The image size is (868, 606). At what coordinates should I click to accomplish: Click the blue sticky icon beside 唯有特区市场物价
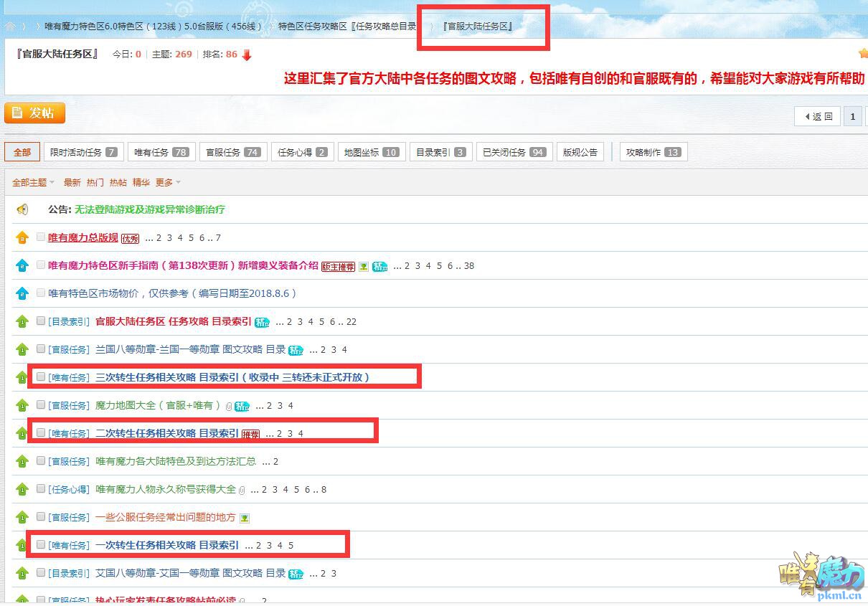point(22,293)
